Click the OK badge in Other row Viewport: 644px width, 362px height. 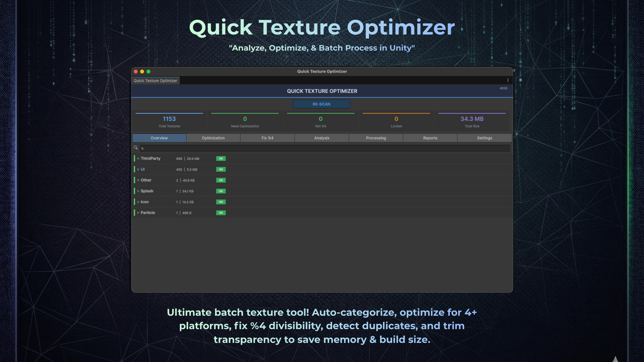click(221, 180)
